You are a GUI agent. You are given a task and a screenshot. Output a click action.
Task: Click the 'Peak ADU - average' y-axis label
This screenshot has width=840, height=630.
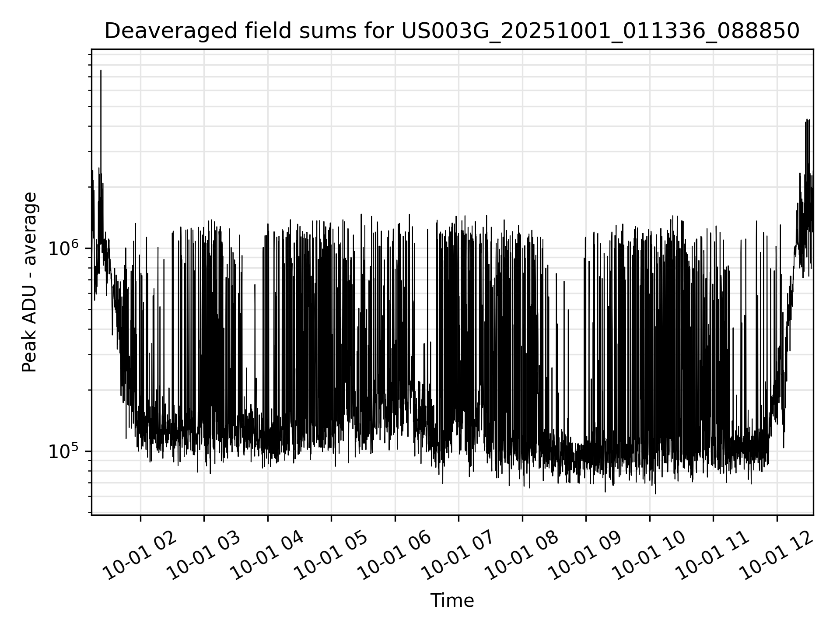(x=30, y=282)
